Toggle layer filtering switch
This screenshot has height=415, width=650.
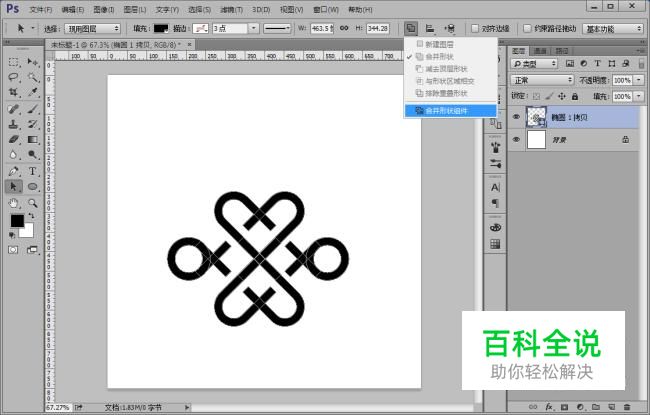tap(641, 63)
